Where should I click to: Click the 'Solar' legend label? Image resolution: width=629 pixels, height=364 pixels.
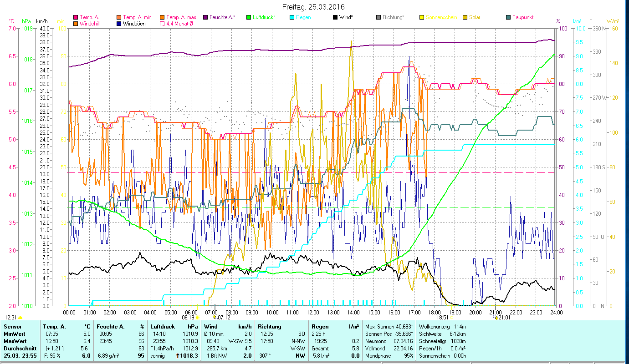[x=476, y=17]
